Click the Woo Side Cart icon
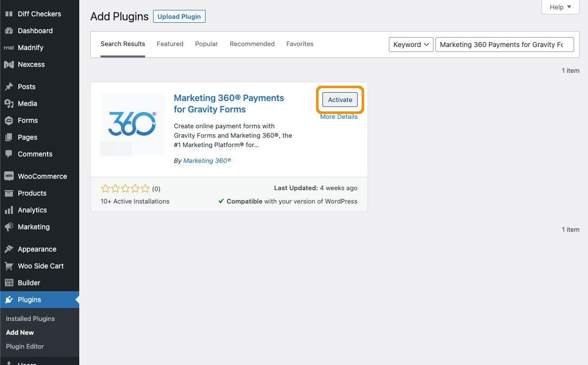The height and width of the screenshot is (365, 588). 9,265
